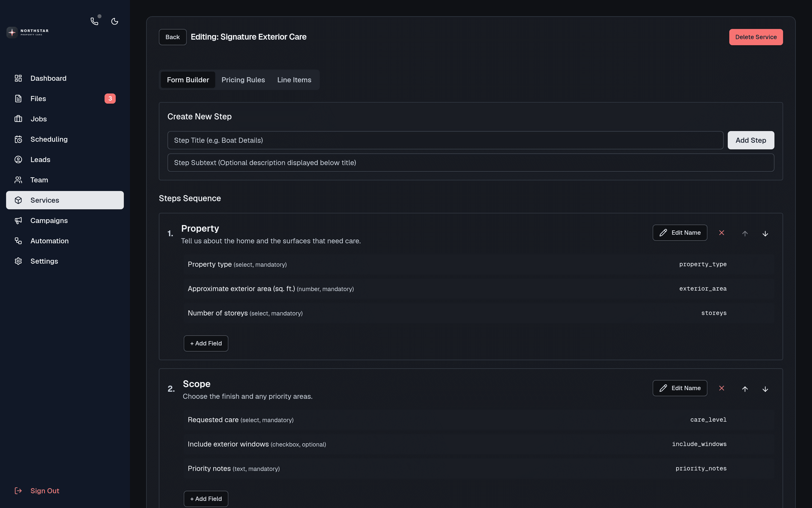The image size is (812, 508).
Task: Navigate to Leads
Action: 65,160
